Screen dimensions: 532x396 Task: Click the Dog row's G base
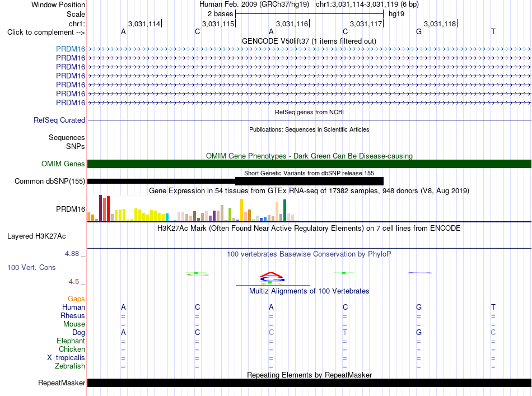pyautogui.click(x=419, y=332)
